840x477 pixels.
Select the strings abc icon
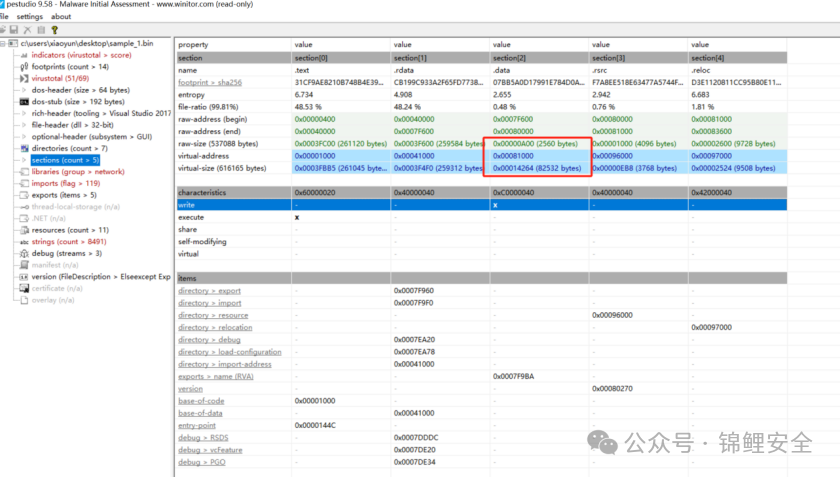click(24, 242)
